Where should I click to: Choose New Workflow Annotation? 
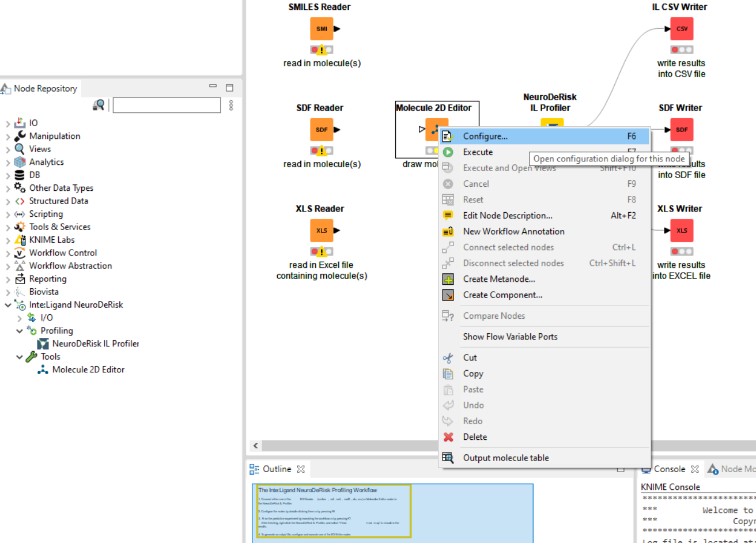point(545,231)
